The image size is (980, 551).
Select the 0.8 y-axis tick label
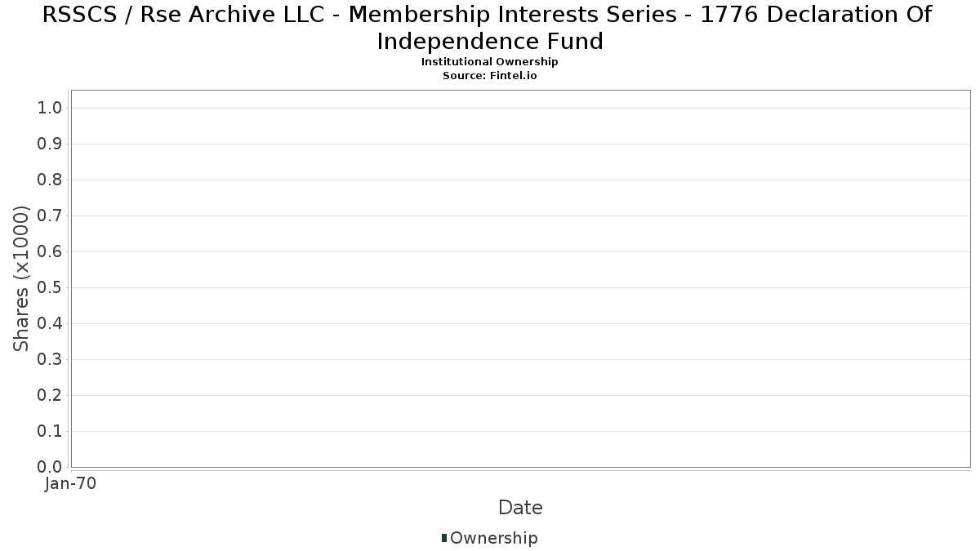click(50, 180)
